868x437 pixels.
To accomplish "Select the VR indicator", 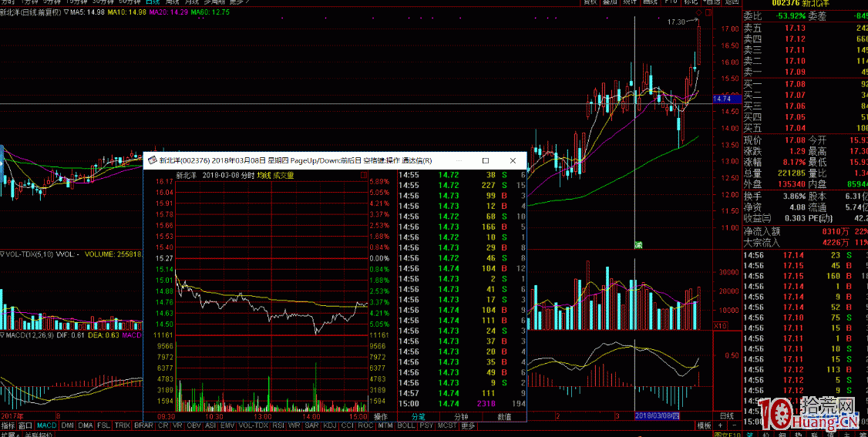I will pos(178,425).
